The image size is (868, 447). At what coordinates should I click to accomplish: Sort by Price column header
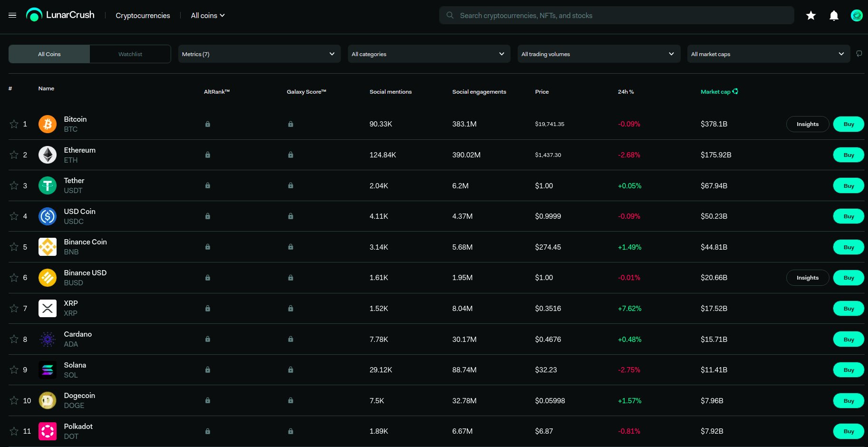(542, 92)
